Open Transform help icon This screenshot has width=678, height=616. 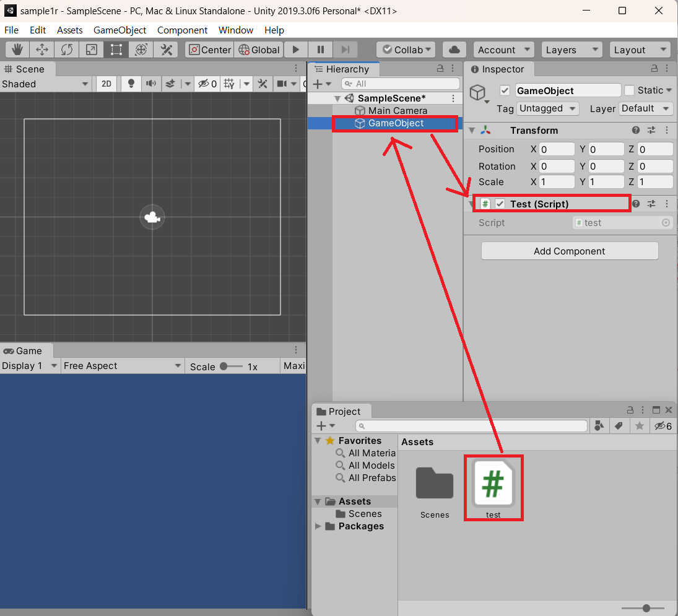coord(636,130)
